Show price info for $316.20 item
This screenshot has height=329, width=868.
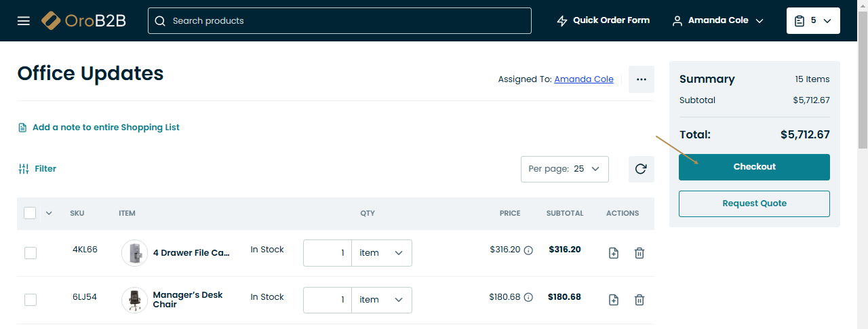[x=529, y=250]
